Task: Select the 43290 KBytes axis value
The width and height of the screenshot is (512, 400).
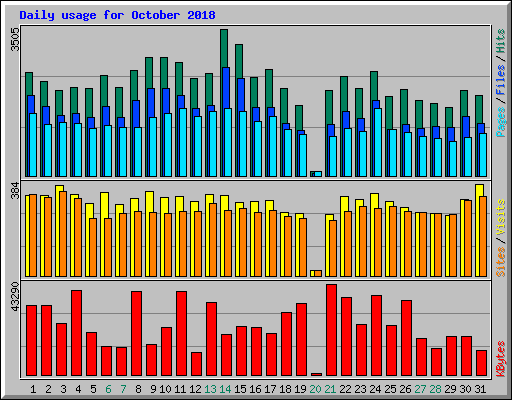Action: tap(15, 297)
